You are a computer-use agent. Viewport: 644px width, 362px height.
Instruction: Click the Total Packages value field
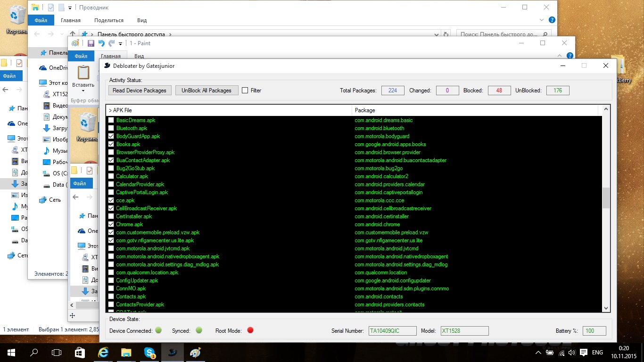pos(393,90)
